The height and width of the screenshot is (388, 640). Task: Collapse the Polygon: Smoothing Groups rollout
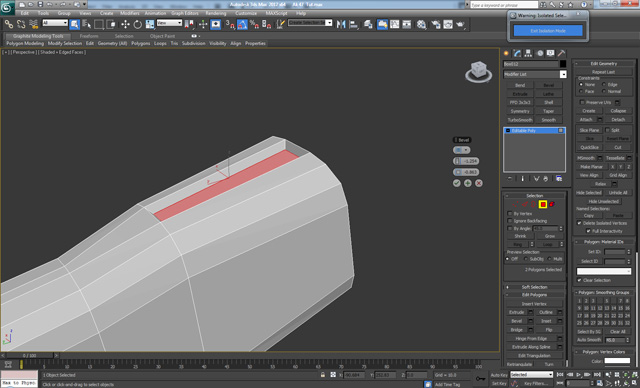[x=604, y=293]
